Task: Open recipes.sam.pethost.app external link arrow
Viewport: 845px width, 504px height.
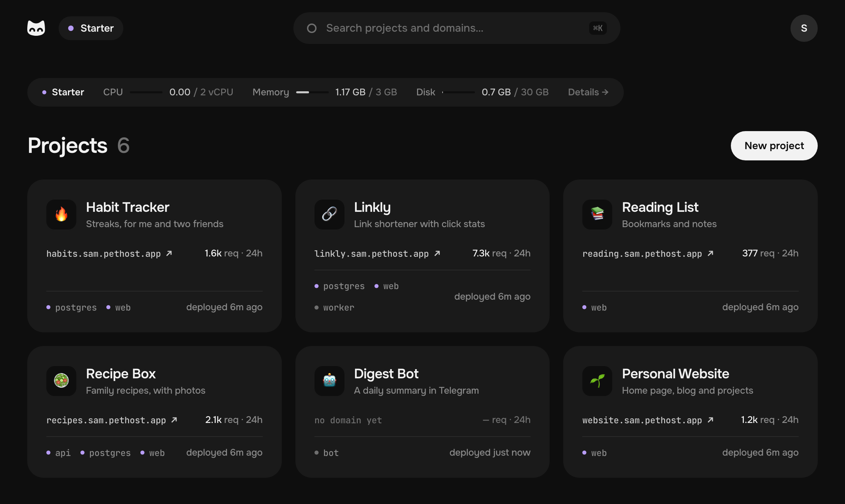Action: pyautogui.click(x=174, y=420)
